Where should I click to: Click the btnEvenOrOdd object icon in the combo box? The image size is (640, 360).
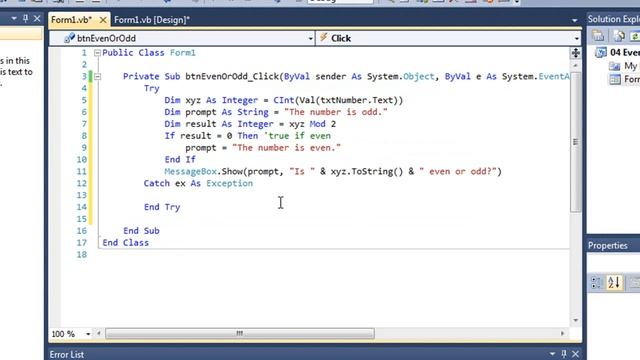pyautogui.click(x=69, y=38)
